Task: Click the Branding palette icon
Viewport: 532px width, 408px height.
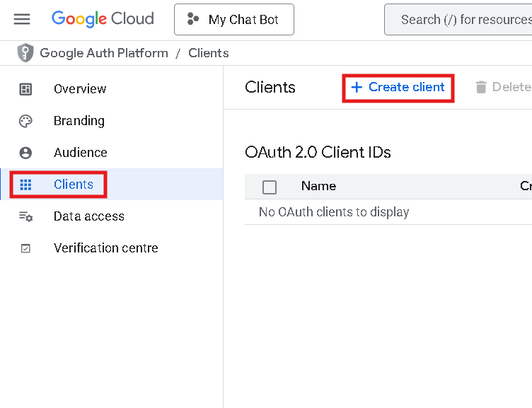Action: click(26, 121)
